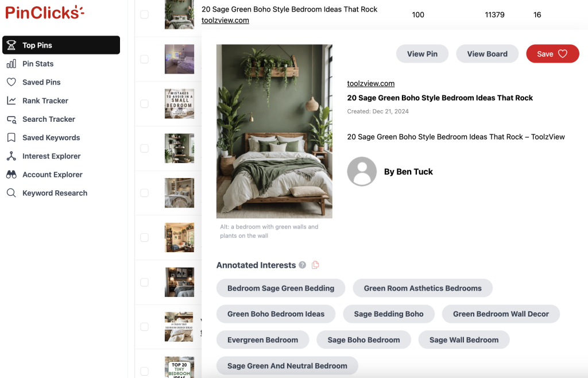Click the Rank Tracker chart icon

click(x=11, y=101)
